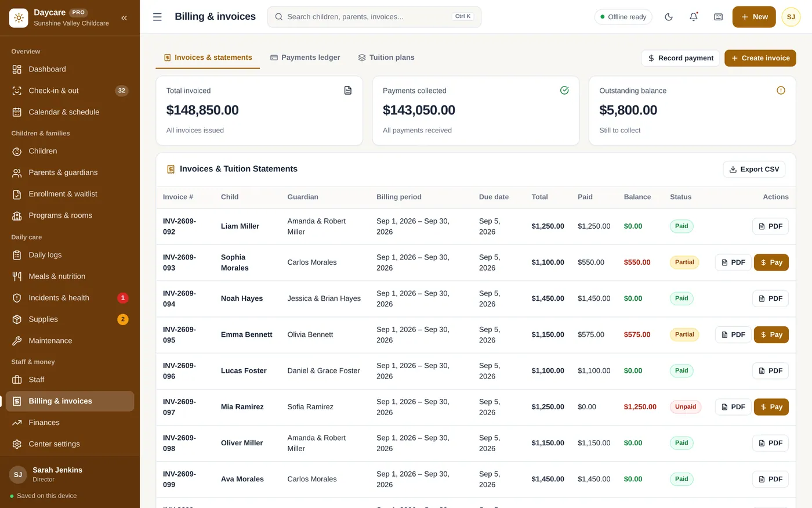
Task: Select the Invoices & statements tab
Action: point(208,57)
